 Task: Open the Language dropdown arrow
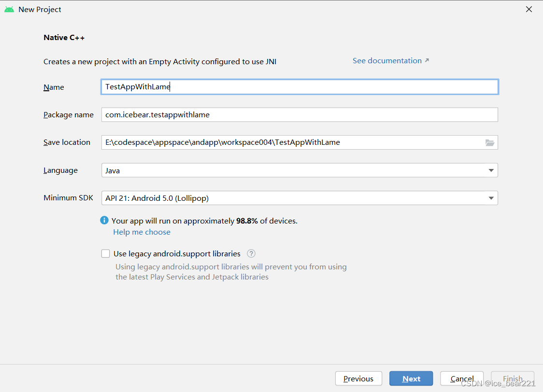pos(491,170)
